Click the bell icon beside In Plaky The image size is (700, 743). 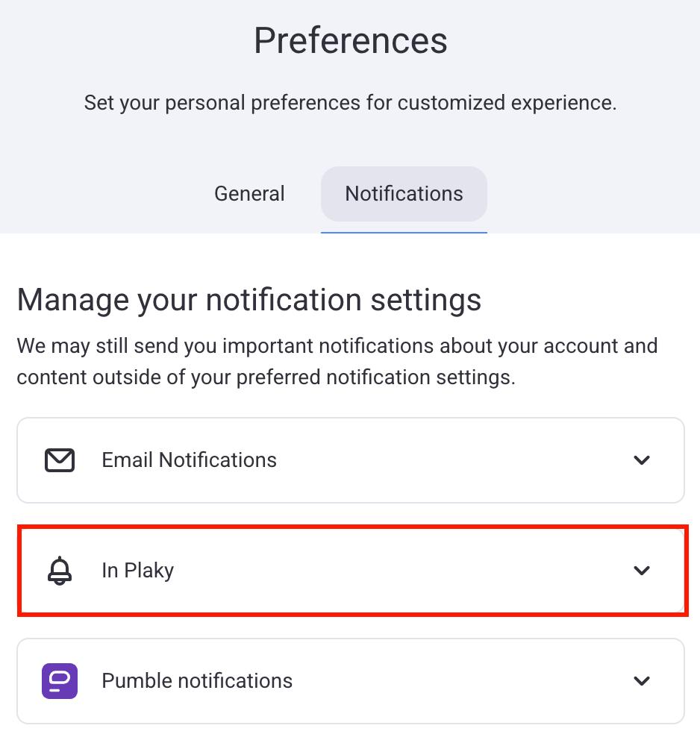(60, 571)
